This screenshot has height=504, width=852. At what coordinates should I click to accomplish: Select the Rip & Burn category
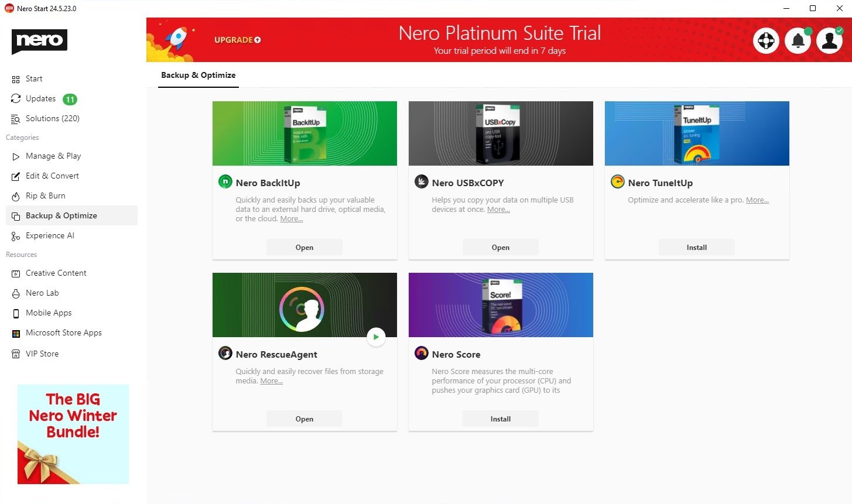(x=46, y=196)
